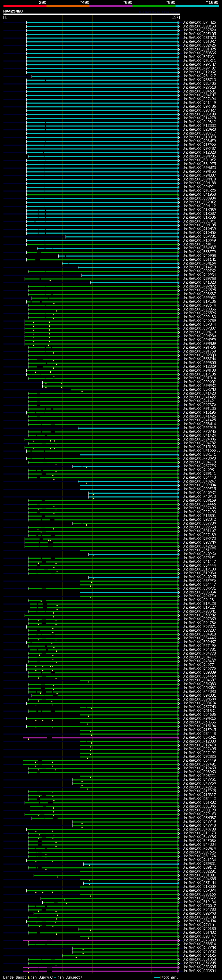Click the yellow gap marker in legend
Viewport: 222px width, 980px height.
pyautogui.click(x=28, y=977)
